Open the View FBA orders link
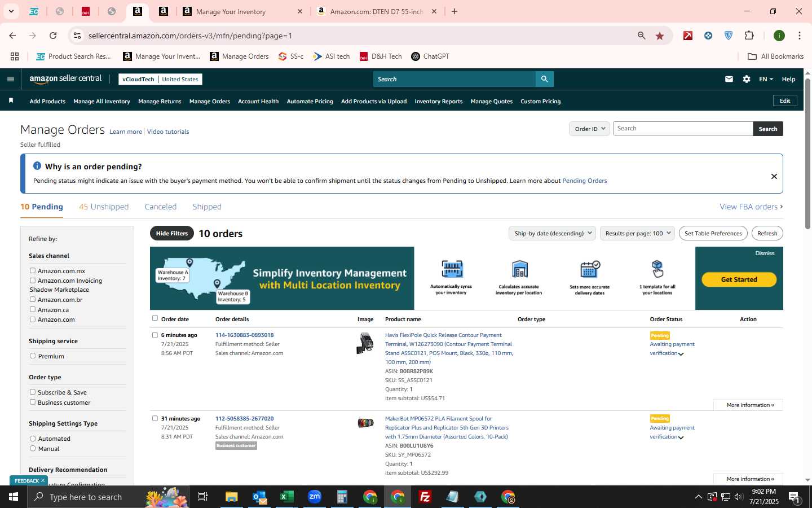This screenshot has width=812, height=508. click(751, 207)
